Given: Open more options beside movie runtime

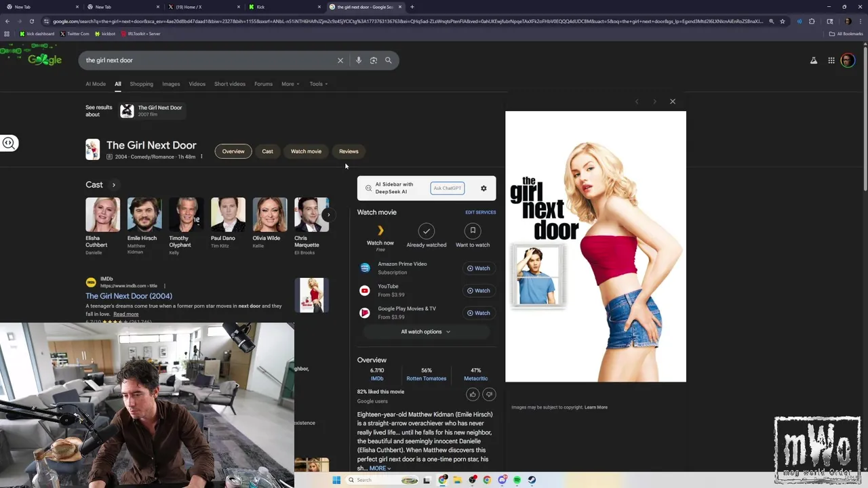Looking at the screenshot, I should [201, 157].
